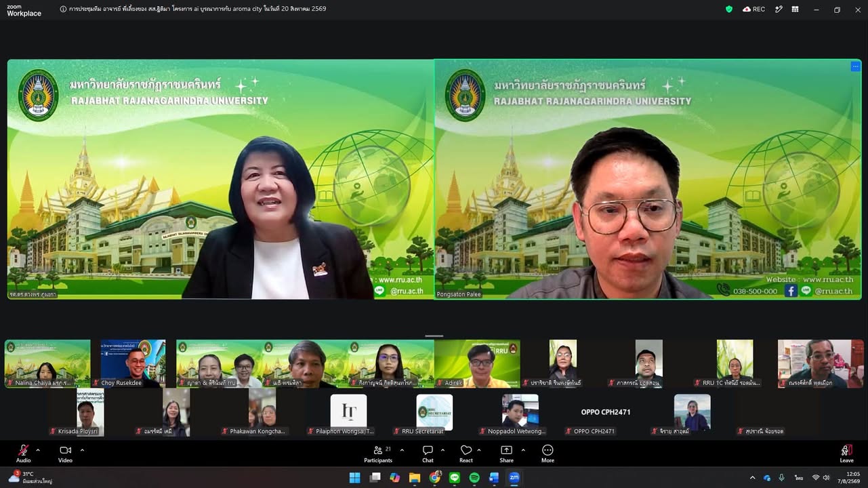The image size is (868, 488).
Task: Click the three-dot menu on Pongsaton's video
Action: [855, 66]
